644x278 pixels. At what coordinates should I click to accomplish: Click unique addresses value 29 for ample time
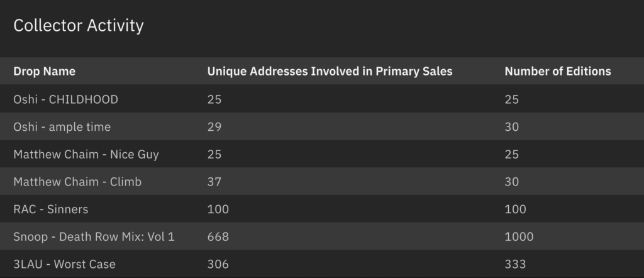(214, 127)
